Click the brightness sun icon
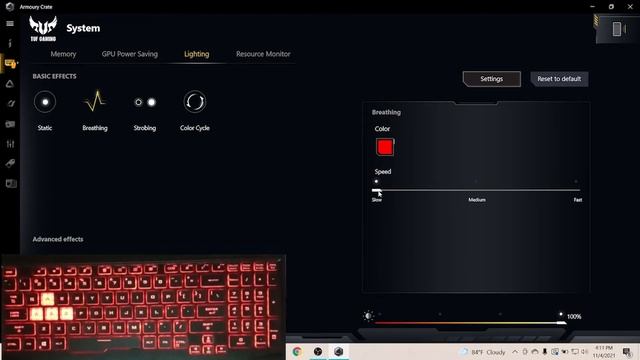This screenshot has width=640, height=360. [368, 316]
